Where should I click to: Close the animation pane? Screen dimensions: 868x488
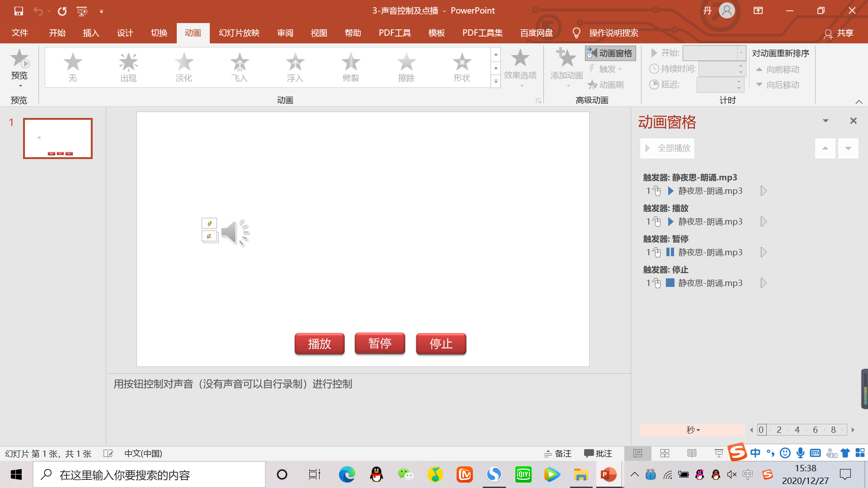(x=854, y=121)
